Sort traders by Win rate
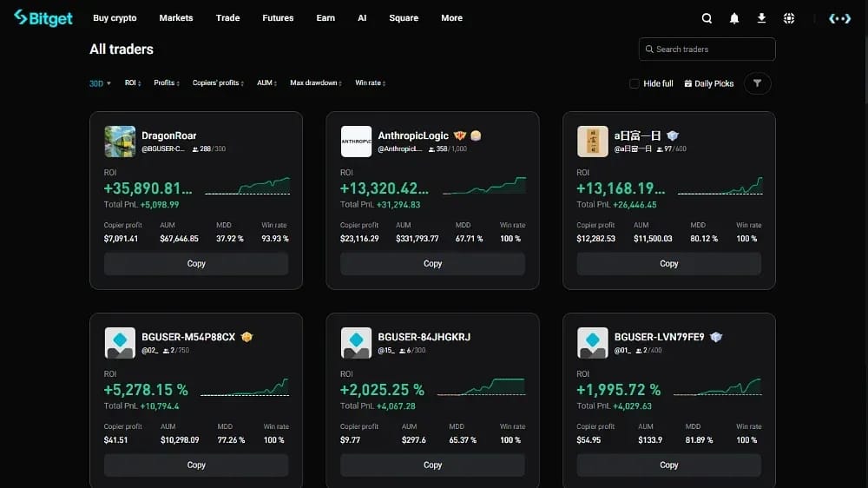The image size is (868, 488). point(371,82)
